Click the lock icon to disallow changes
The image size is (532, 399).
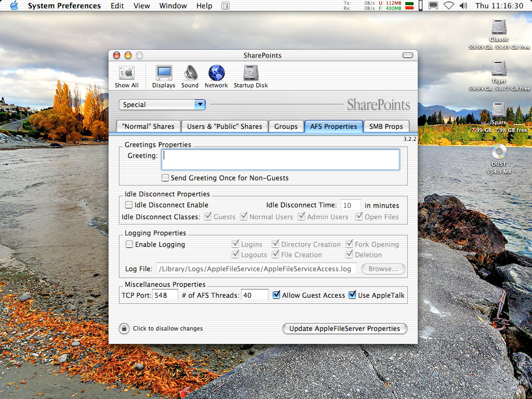click(124, 328)
